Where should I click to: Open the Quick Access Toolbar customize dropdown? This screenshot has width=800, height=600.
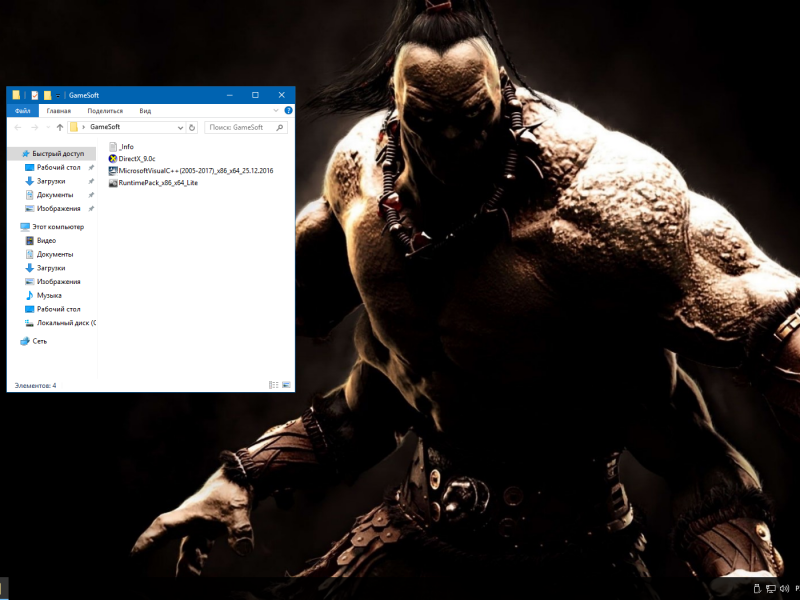(58, 95)
